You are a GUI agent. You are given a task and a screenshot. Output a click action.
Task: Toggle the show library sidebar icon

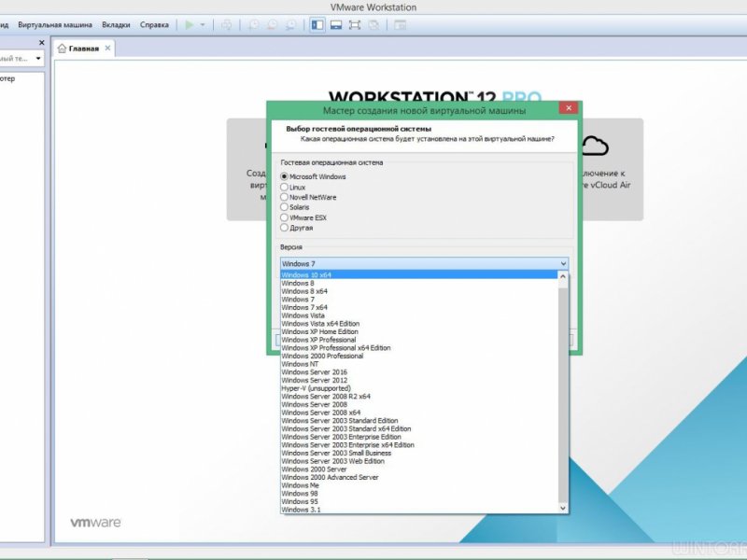click(317, 25)
